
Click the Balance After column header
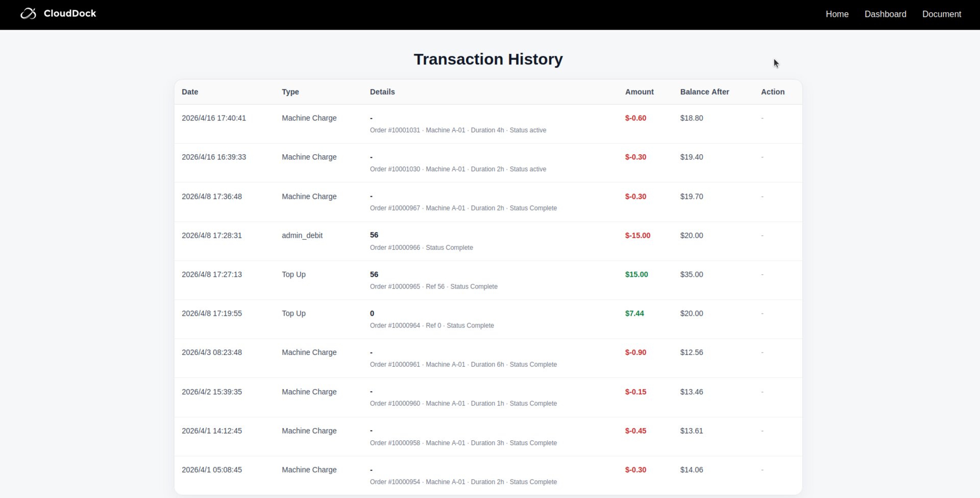tap(704, 92)
